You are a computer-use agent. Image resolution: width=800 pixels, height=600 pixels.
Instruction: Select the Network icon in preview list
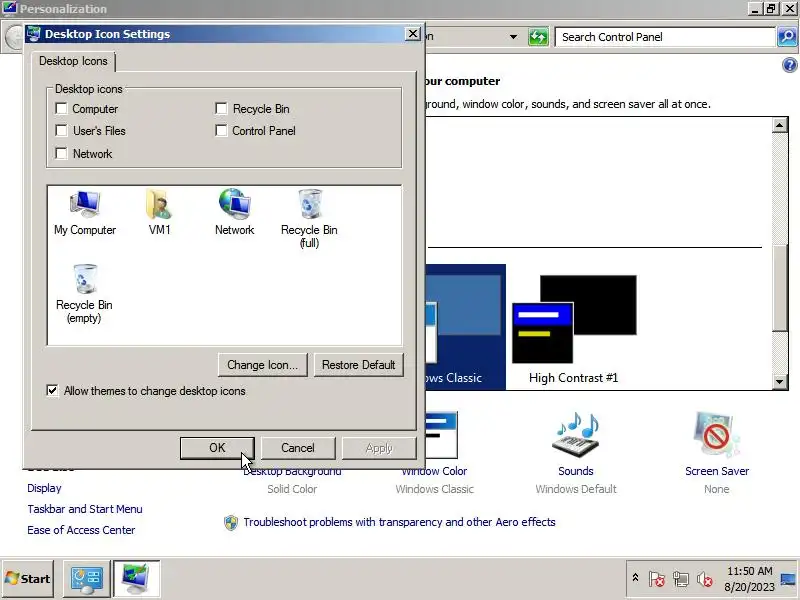tap(234, 213)
